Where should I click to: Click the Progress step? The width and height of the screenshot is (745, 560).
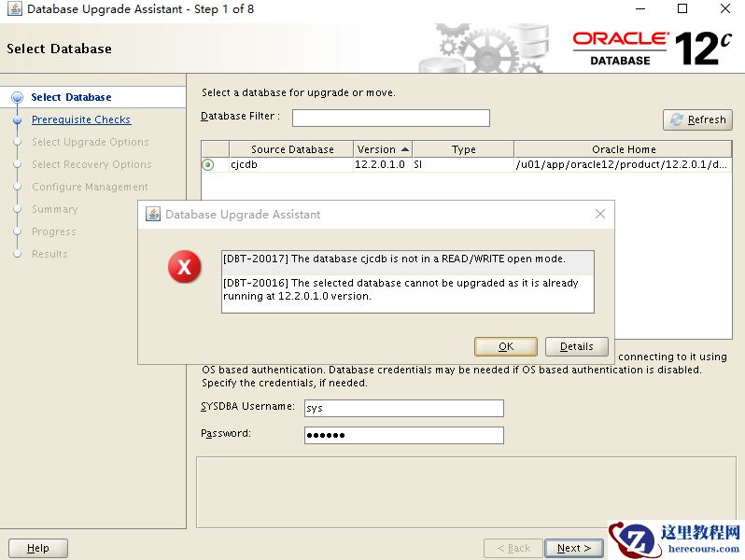coord(54,231)
